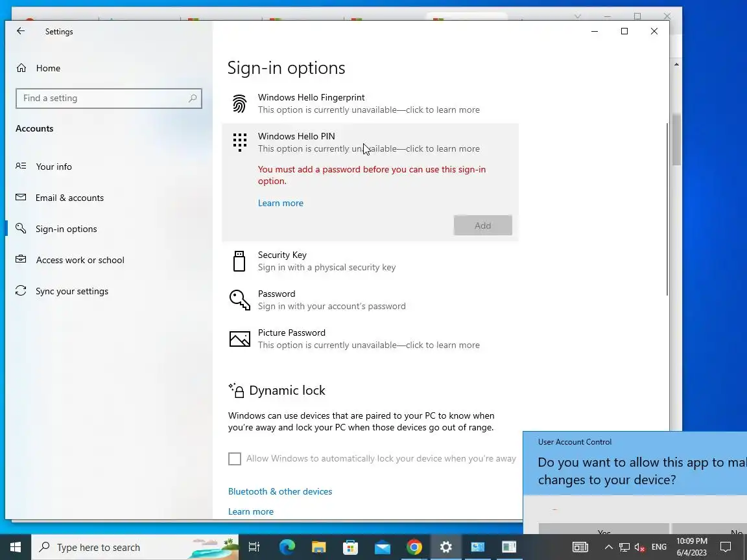Open Google Chrome from taskbar
747x560 pixels.
pyautogui.click(x=414, y=547)
